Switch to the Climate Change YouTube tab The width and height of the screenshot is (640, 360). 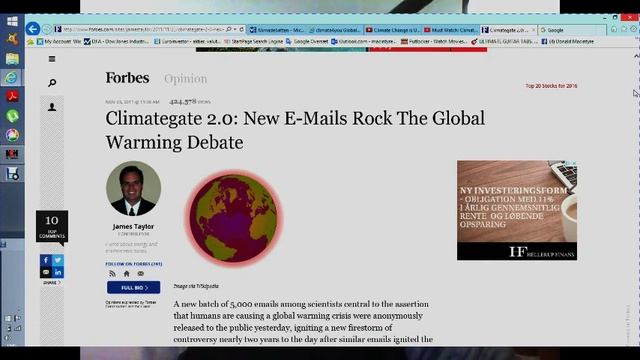click(392, 30)
